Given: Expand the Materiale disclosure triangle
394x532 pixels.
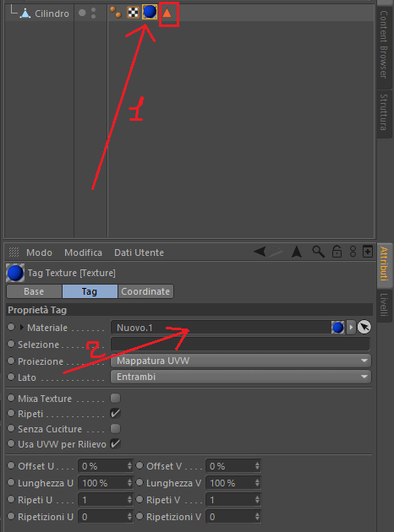Looking at the screenshot, I should coord(22,328).
